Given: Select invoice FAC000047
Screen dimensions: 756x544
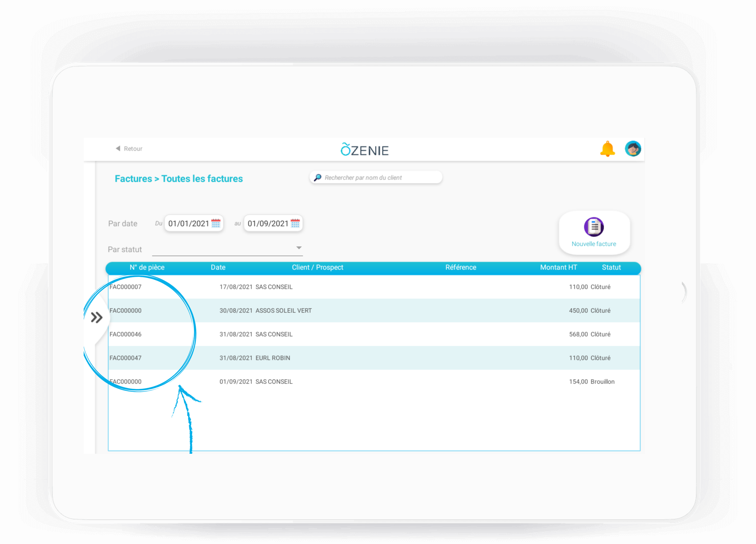Looking at the screenshot, I should tap(126, 358).
